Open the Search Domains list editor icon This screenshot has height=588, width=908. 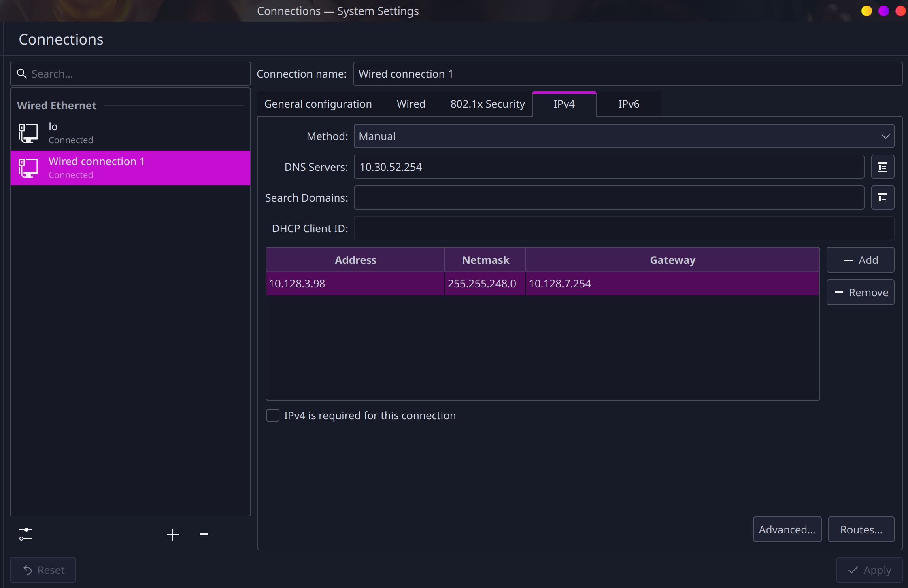click(882, 197)
